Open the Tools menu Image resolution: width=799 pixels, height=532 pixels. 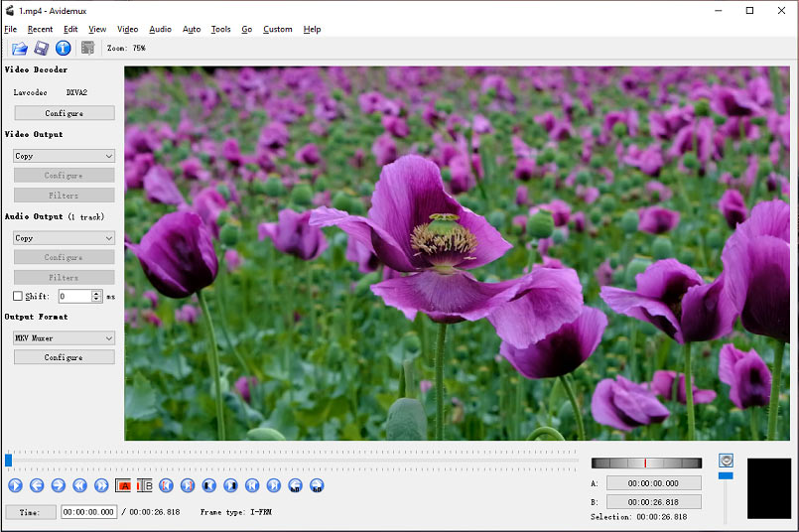[220, 29]
